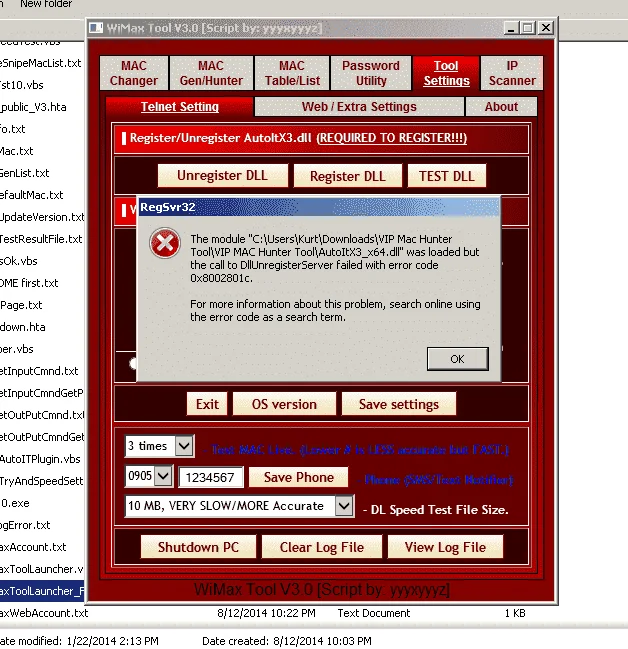Select 'Page.txt' file in Explorer
628x649 pixels.
pos(21,305)
